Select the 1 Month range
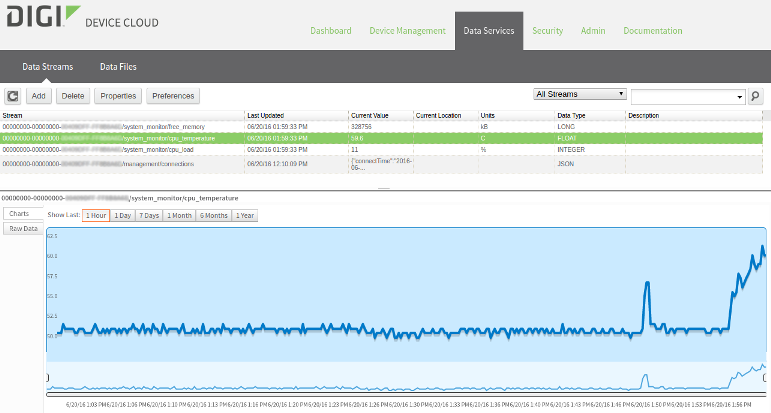Screen dimensions: 771x413 [x=179, y=215]
